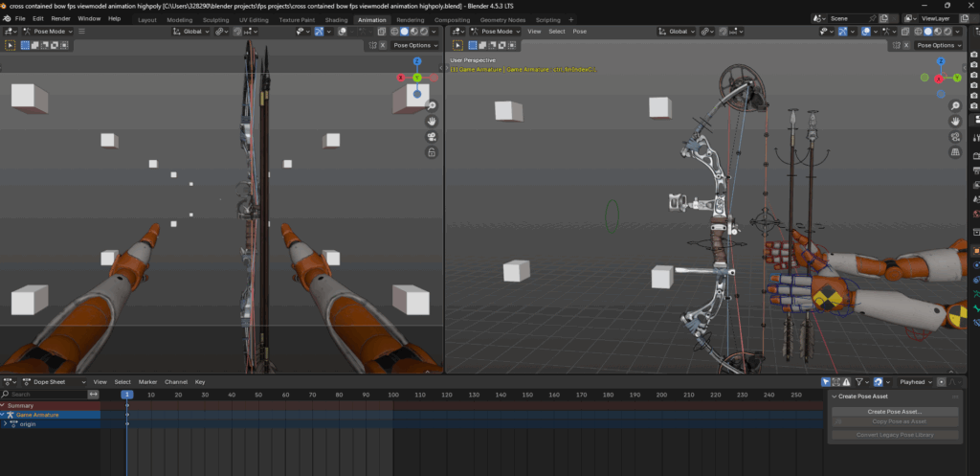Toggle Only Show Selected in Dope Sheet header
Image resolution: width=980 pixels, height=476 pixels.
pyautogui.click(x=827, y=382)
